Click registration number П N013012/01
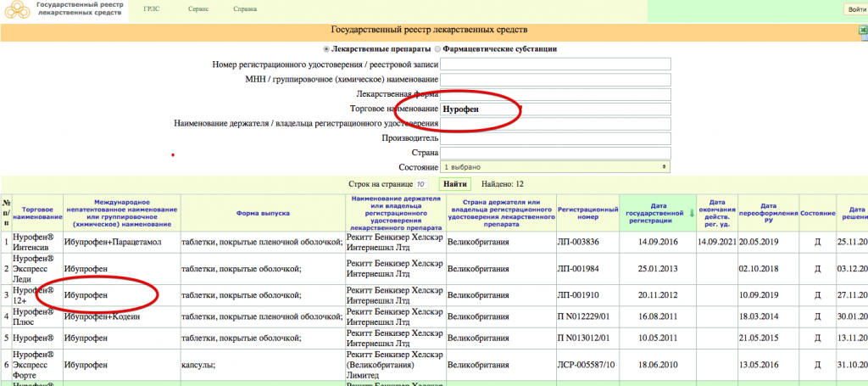This screenshot has height=386, width=868. (x=583, y=338)
